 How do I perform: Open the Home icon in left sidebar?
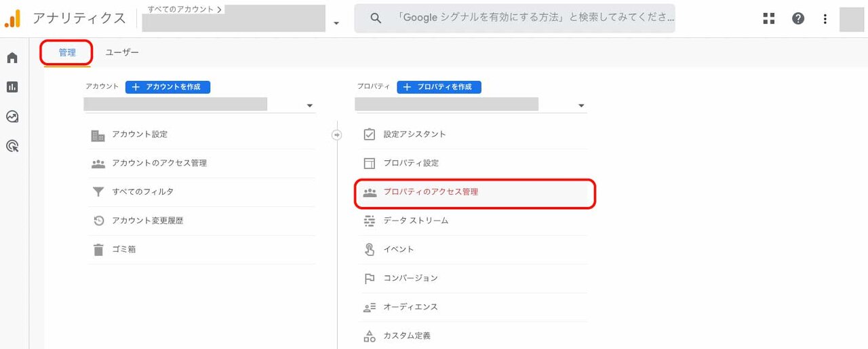12,58
